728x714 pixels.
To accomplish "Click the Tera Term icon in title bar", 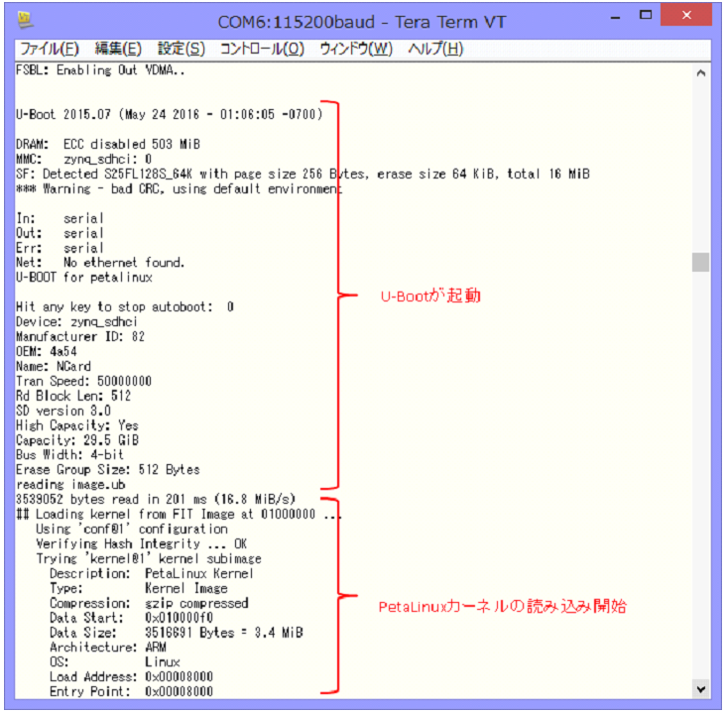I will pyautogui.click(x=24, y=20).
